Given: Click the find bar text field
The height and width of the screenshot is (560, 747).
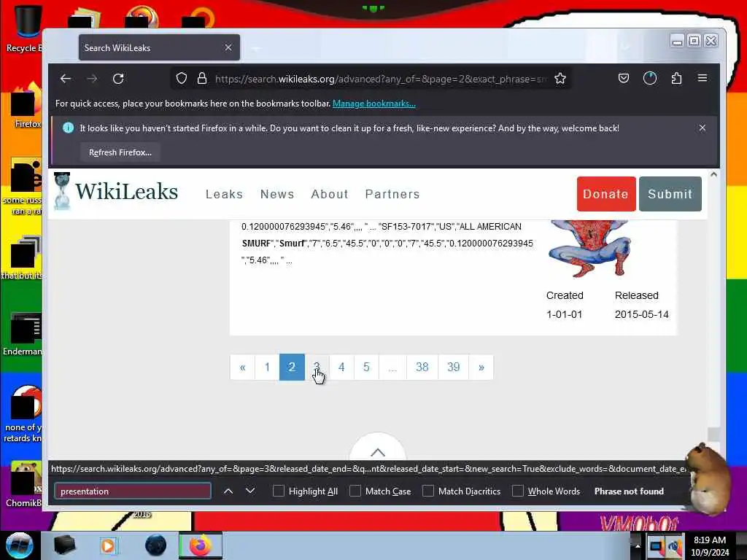Looking at the screenshot, I should (133, 491).
